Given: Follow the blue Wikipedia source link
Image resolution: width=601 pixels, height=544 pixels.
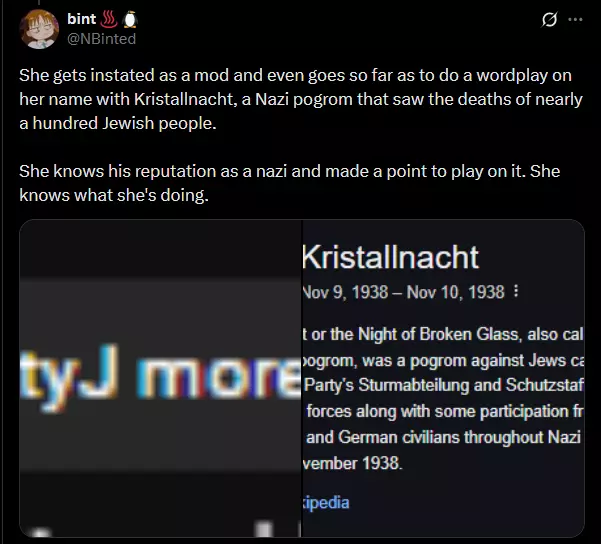Looking at the screenshot, I should click(x=326, y=503).
